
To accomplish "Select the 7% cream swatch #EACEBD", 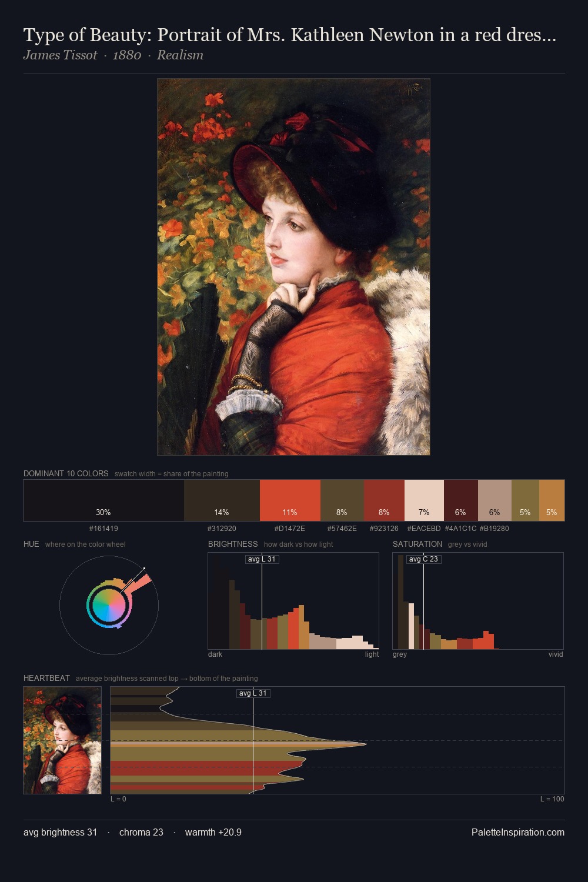I will [424, 500].
